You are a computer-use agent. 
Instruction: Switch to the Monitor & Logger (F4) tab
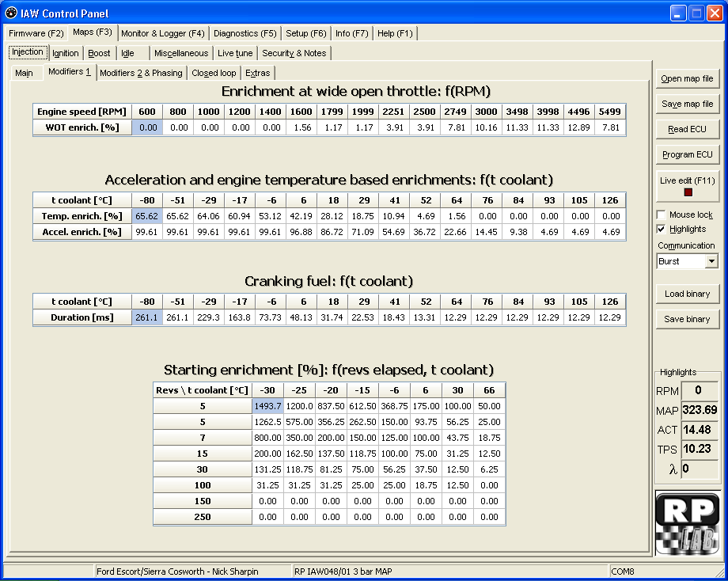[x=162, y=33]
